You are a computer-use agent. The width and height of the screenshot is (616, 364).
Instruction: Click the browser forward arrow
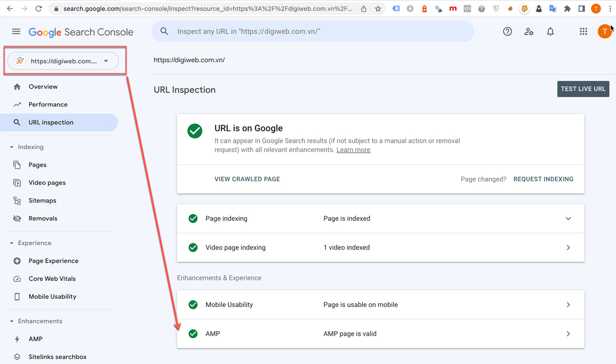pos(24,9)
